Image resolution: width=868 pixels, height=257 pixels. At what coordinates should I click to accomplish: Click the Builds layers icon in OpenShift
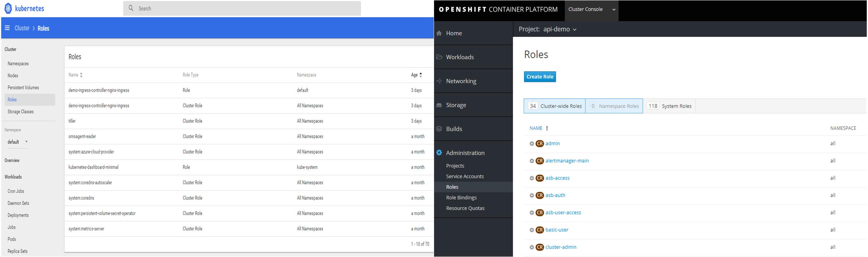[439, 129]
